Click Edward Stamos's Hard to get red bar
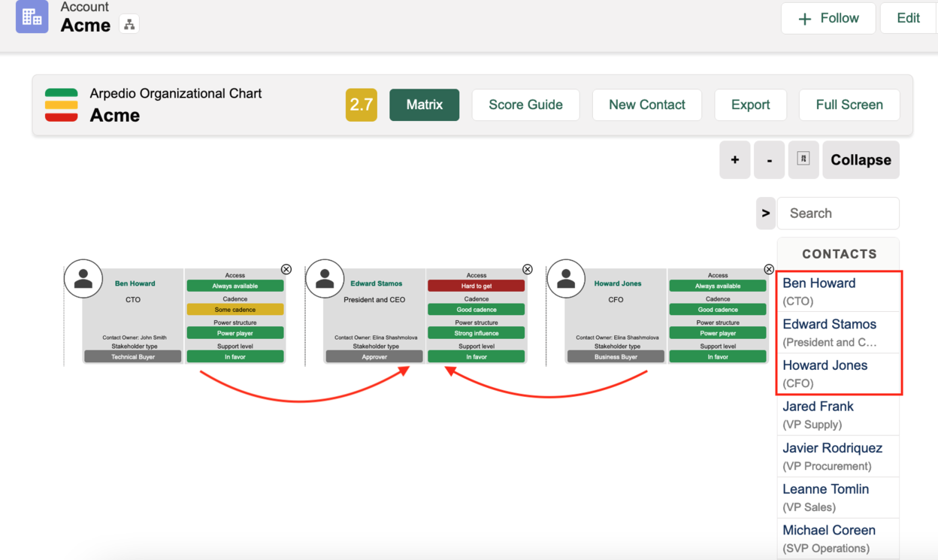 pyautogui.click(x=477, y=286)
